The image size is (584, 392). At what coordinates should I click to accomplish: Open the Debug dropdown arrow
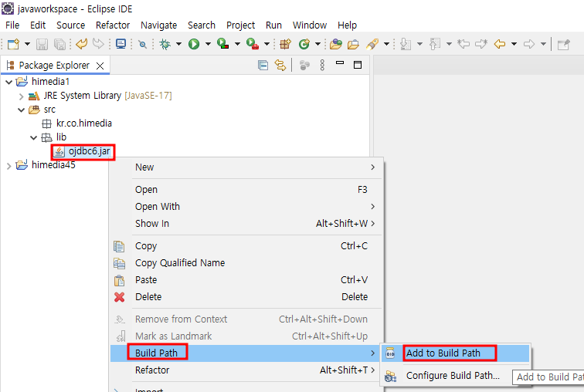[x=178, y=44]
